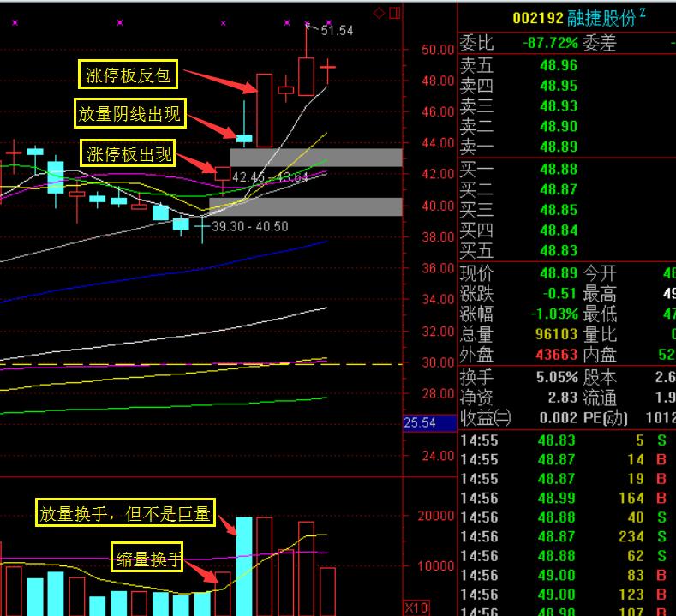Click the 换手 turnover 5.05%
Viewport: 676px width, 616px height.
point(557,377)
